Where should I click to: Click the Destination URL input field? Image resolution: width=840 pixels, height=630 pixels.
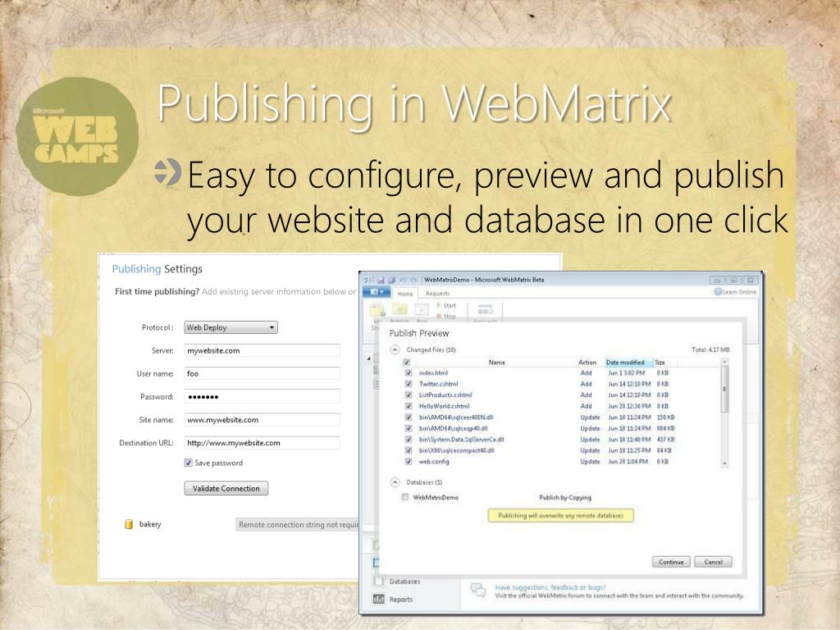pyautogui.click(x=262, y=442)
